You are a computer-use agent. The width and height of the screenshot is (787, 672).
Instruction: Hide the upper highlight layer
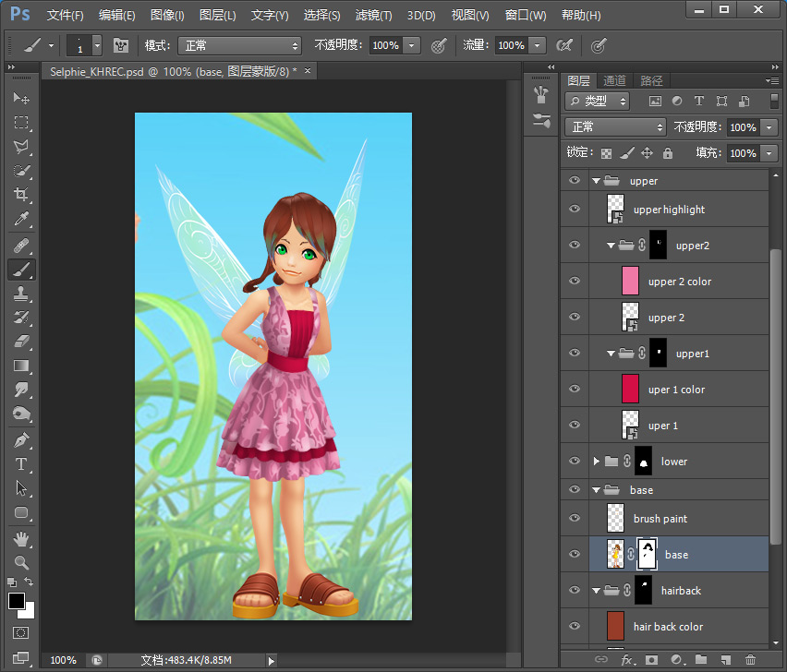[x=575, y=209]
